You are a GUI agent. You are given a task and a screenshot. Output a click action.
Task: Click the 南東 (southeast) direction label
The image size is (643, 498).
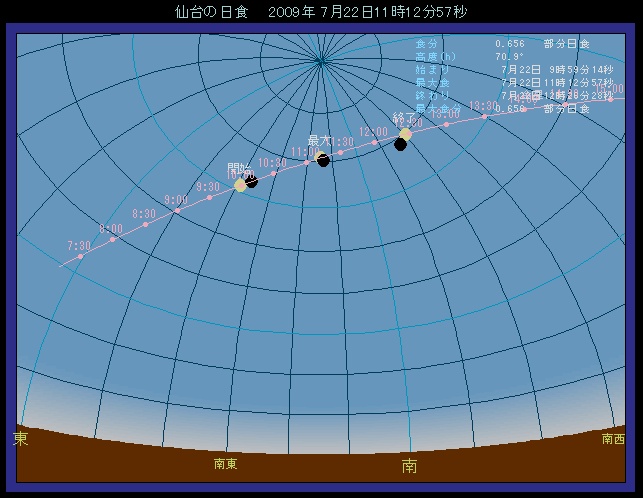pos(225,464)
